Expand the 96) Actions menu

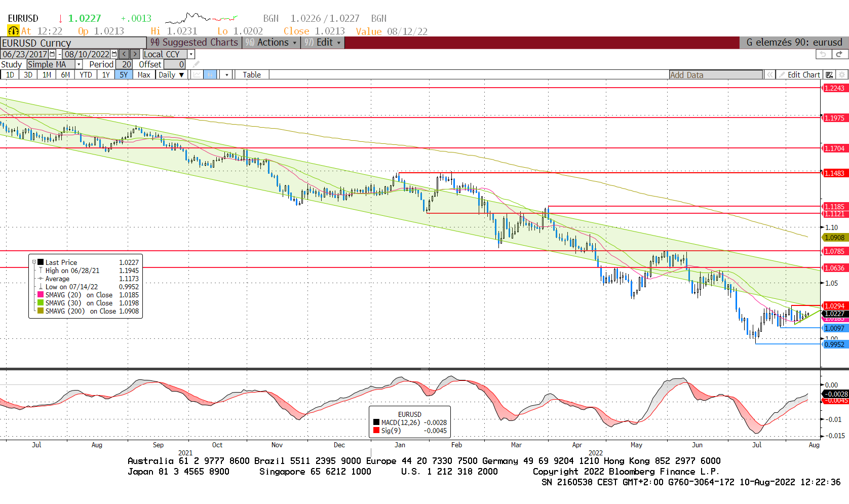[x=271, y=43]
